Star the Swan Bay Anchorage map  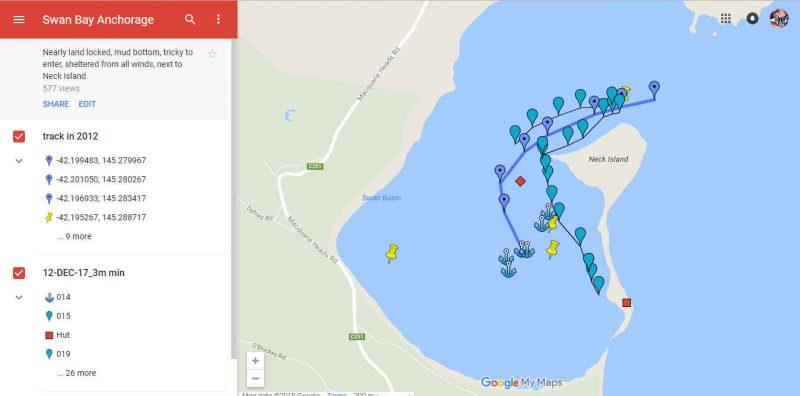pos(212,54)
